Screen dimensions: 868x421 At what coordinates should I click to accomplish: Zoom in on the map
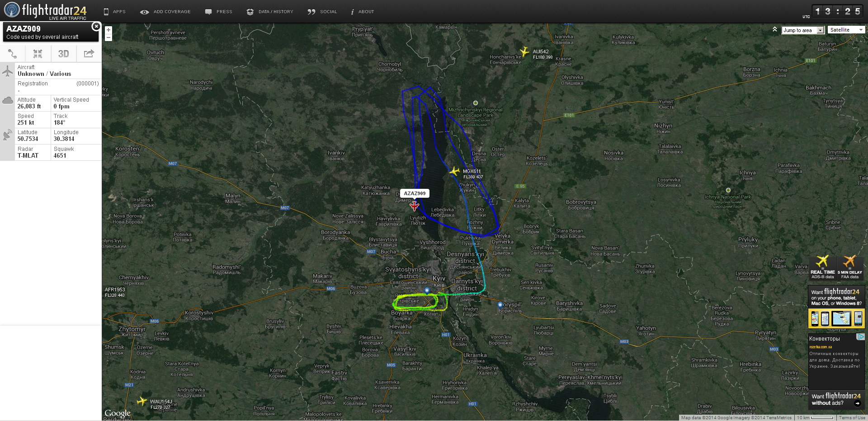coord(108,30)
